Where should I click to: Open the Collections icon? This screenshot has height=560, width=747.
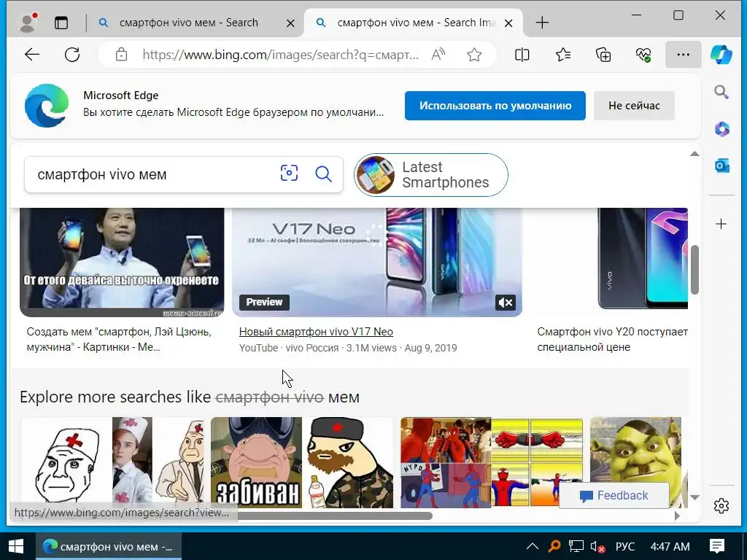pos(603,55)
